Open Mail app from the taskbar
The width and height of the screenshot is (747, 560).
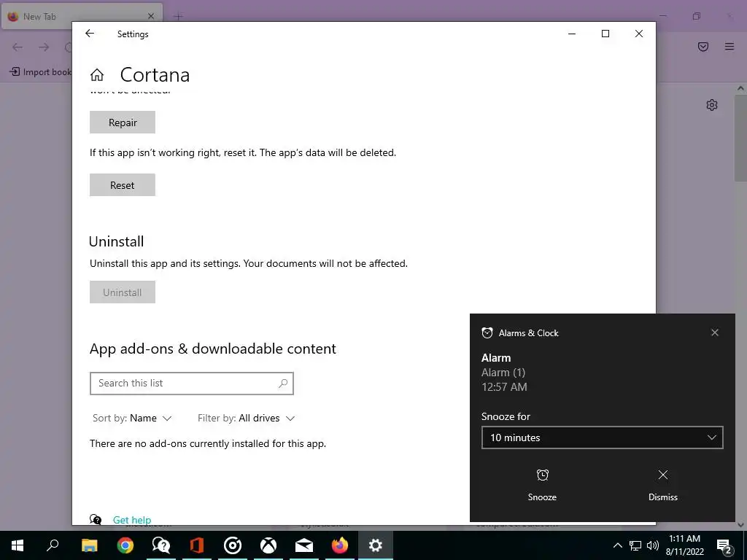304,545
